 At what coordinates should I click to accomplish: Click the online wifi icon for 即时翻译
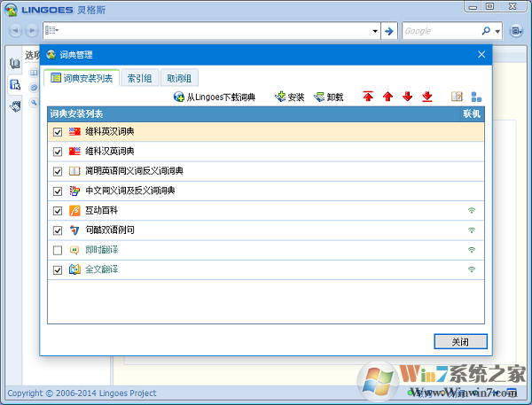[x=472, y=250]
